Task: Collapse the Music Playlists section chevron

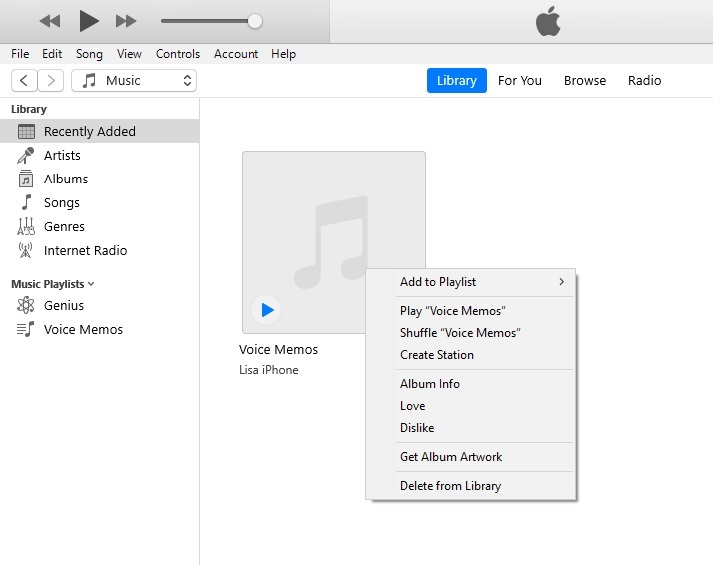Action: [91, 284]
